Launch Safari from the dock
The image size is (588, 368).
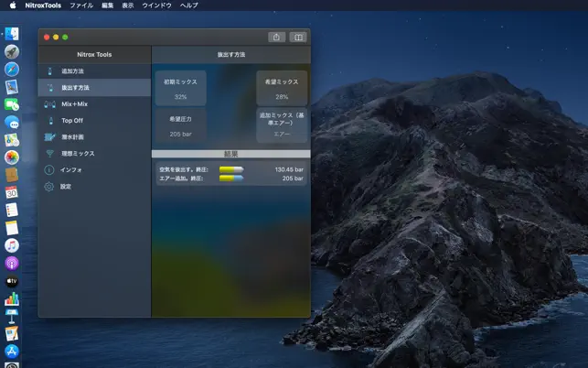[x=12, y=69]
